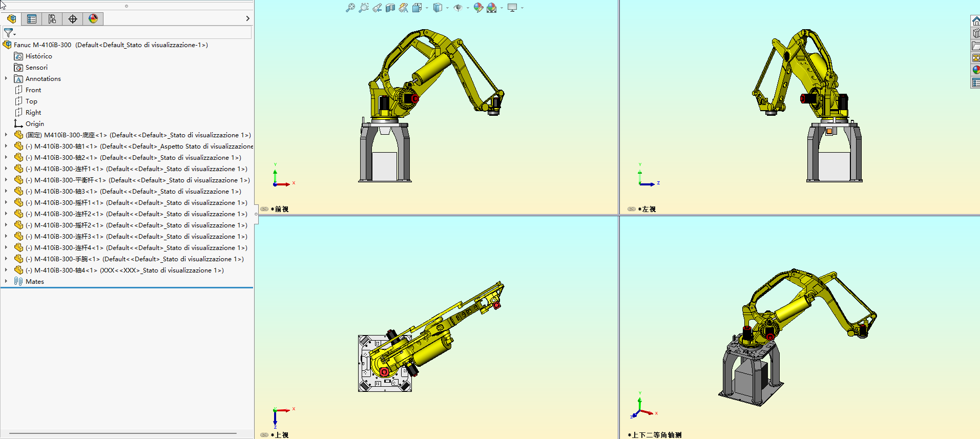Image resolution: width=980 pixels, height=439 pixels.
Task: Click the *前视 view link icon
Action: [x=264, y=209]
